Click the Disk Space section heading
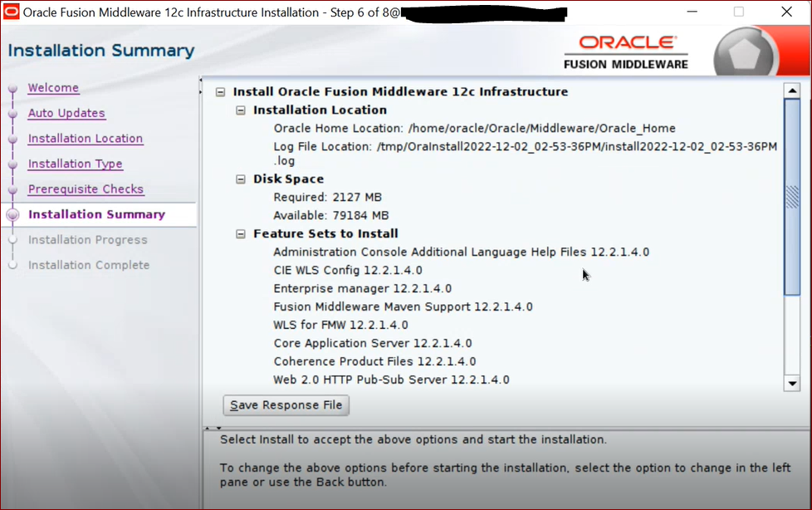The image size is (812, 510). [x=288, y=179]
